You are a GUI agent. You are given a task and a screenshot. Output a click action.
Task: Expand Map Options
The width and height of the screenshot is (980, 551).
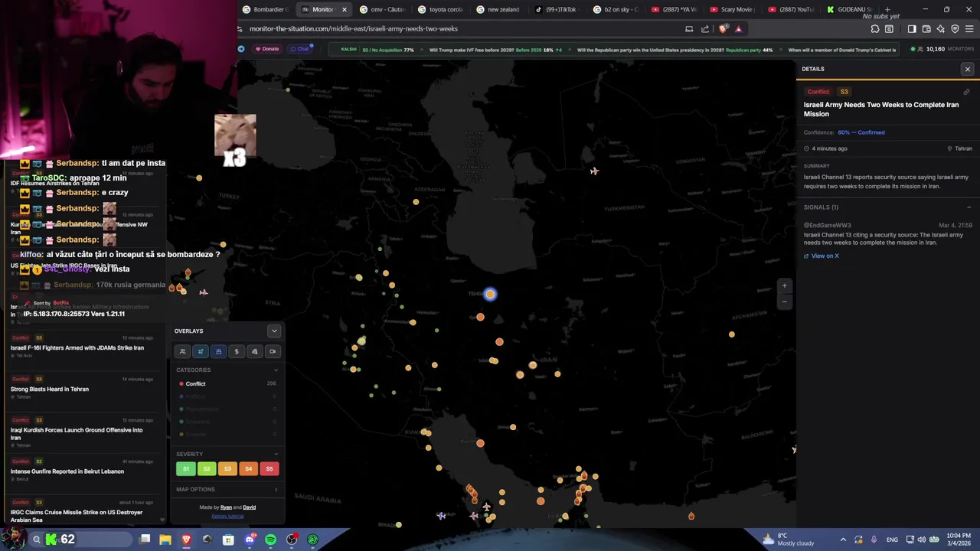(x=227, y=489)
